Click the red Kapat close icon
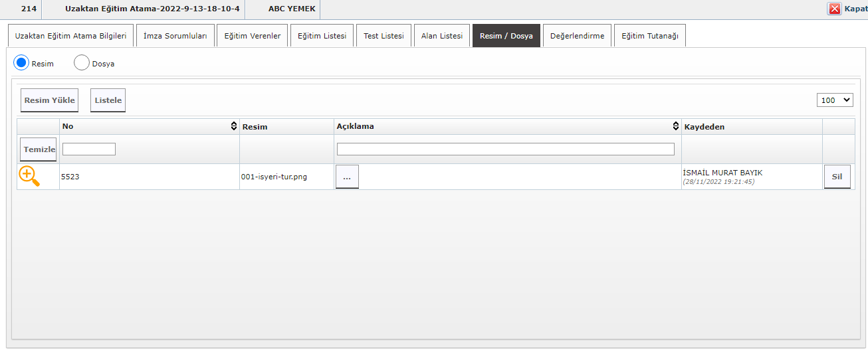The width and height of the screenshot is (868, 358). pos(834,9)
